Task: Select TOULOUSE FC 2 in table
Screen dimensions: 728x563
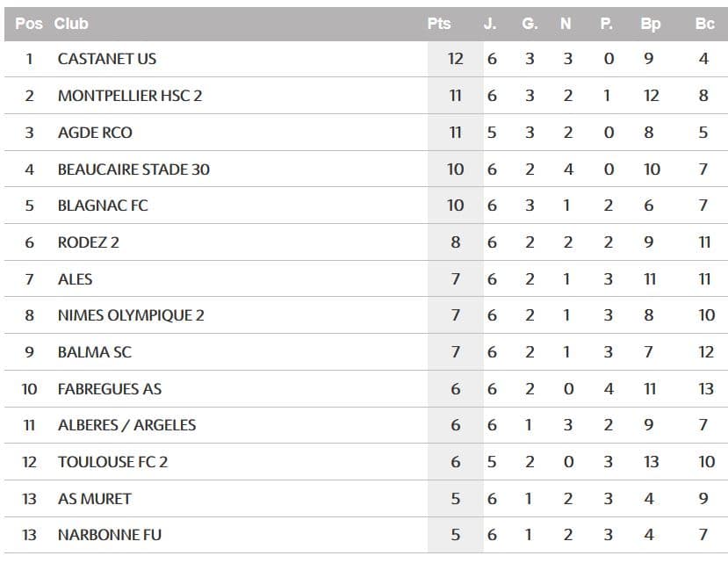Action: point(112,462)
